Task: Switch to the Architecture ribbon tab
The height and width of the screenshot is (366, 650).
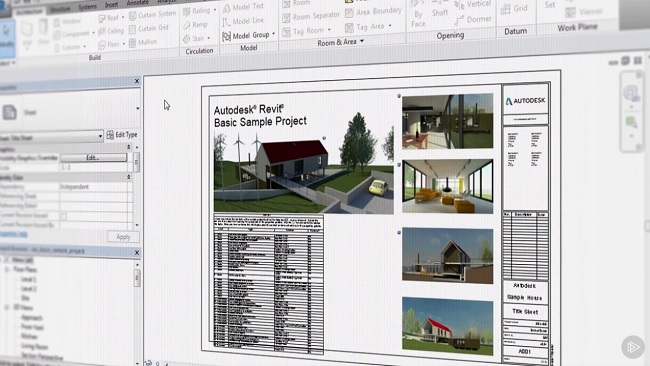Action: (30, 12)
